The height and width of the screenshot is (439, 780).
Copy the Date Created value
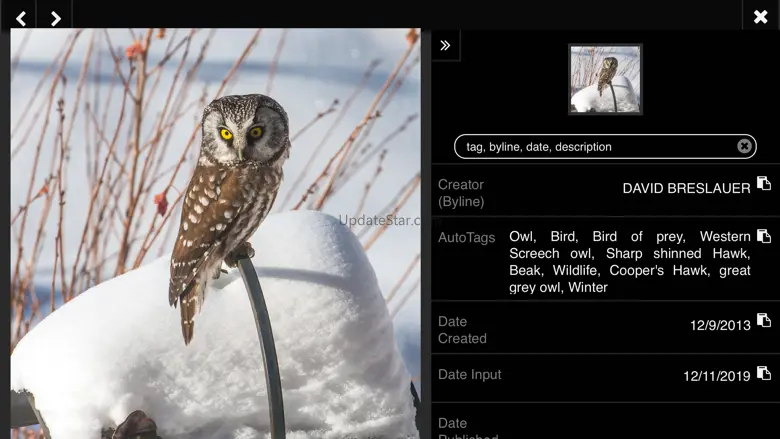(x=764, y=320)
